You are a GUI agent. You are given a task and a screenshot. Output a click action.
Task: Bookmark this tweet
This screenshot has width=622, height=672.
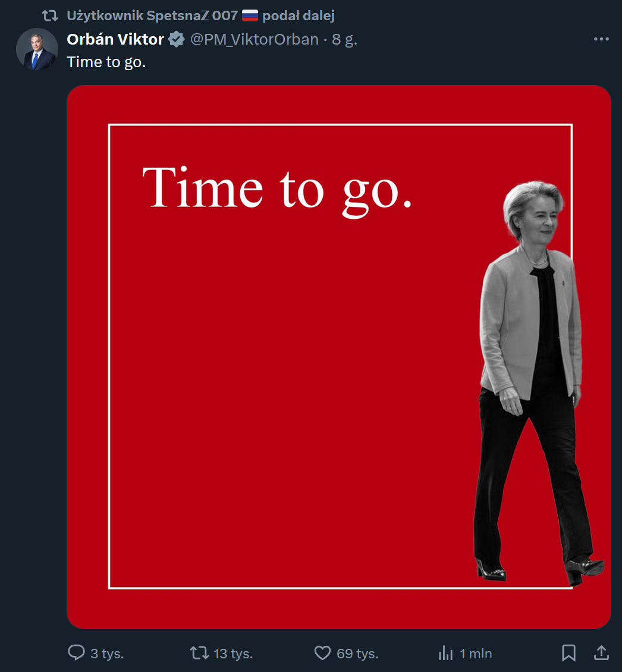point(568,653)
